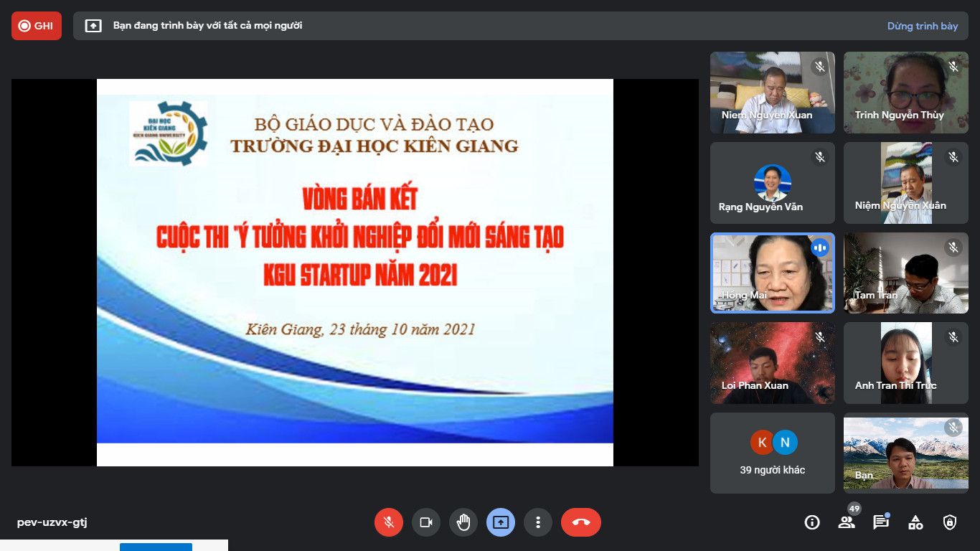Open host controls shield icon
980x551 pixels.
click(950, 522)
